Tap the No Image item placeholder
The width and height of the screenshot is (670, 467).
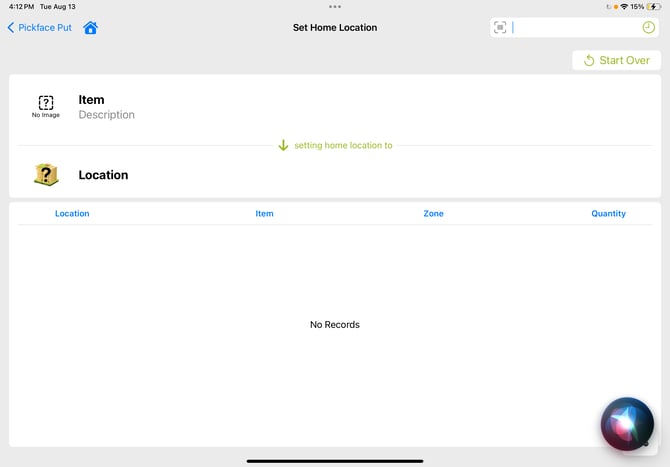45,106
